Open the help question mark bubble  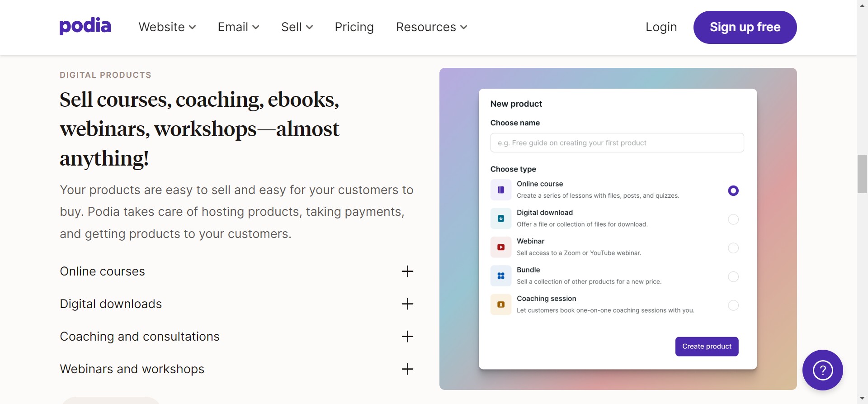click(822, 370)
